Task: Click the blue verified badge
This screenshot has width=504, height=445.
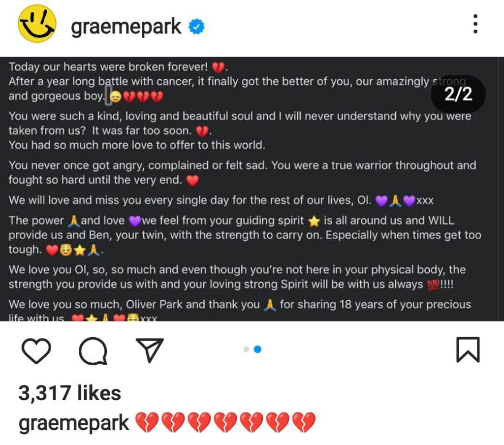Action: (x=197, y=27)
